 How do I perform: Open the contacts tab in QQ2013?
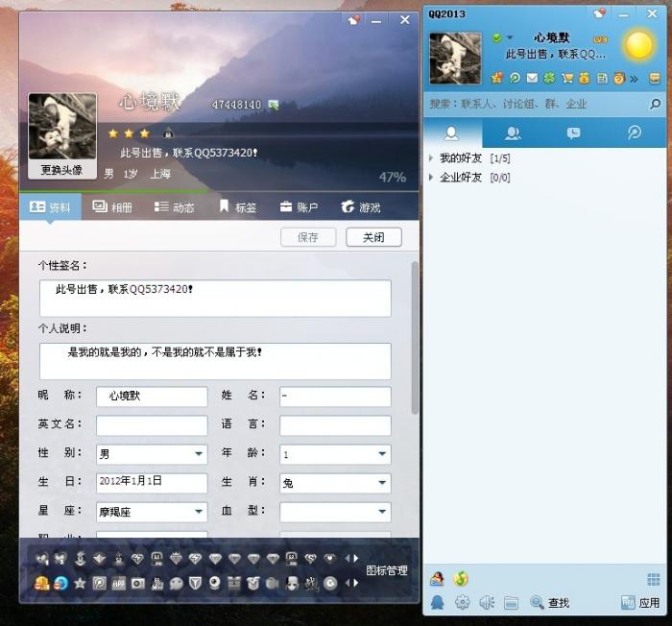pos(452,132)
